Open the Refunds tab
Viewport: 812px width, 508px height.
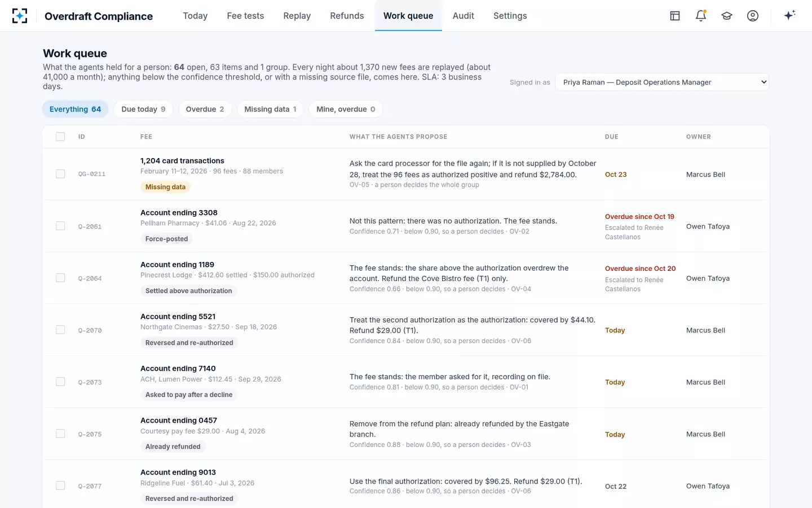347,16
